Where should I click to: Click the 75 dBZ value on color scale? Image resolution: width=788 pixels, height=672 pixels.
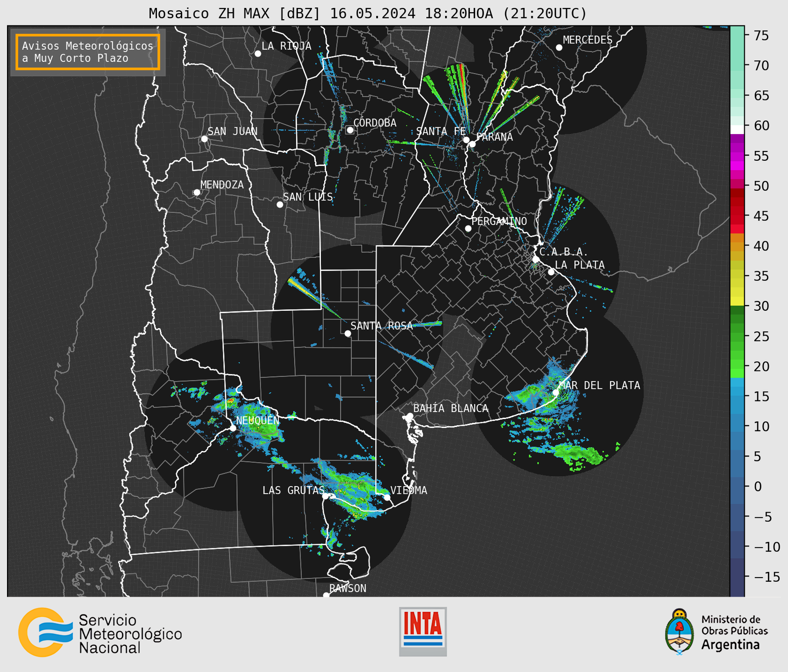[x=760, y=36]
